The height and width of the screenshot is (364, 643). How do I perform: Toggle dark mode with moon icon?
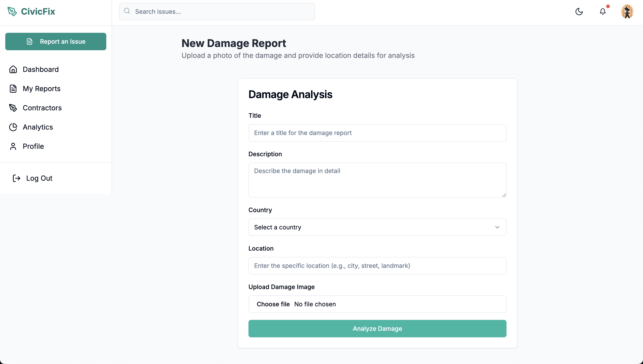pos(579,12)
